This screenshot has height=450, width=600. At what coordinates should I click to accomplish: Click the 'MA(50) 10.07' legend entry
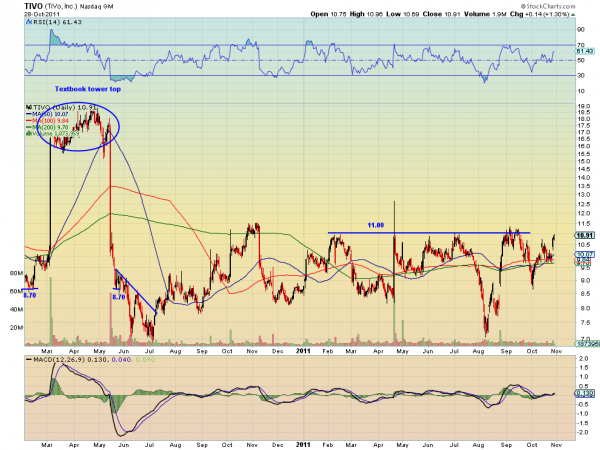[x=51, y=114]
